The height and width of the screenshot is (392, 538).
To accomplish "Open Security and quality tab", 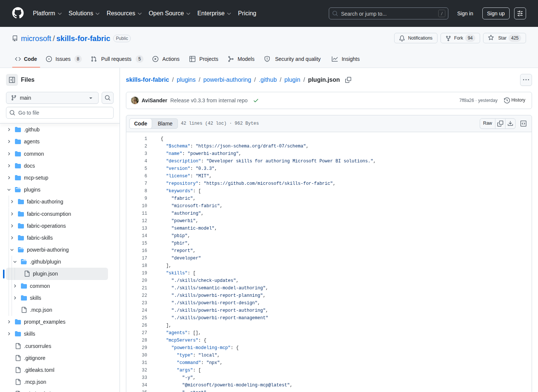I will click(x=293, y=59).
